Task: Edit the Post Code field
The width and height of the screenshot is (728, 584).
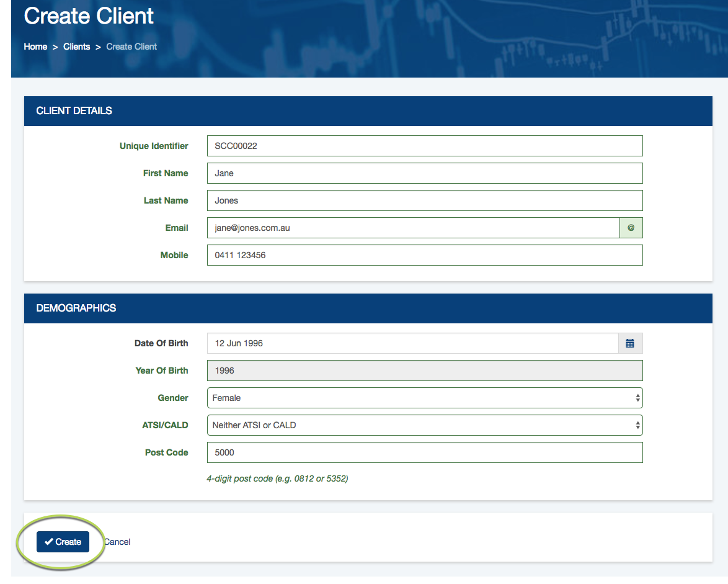Action: 425,452
